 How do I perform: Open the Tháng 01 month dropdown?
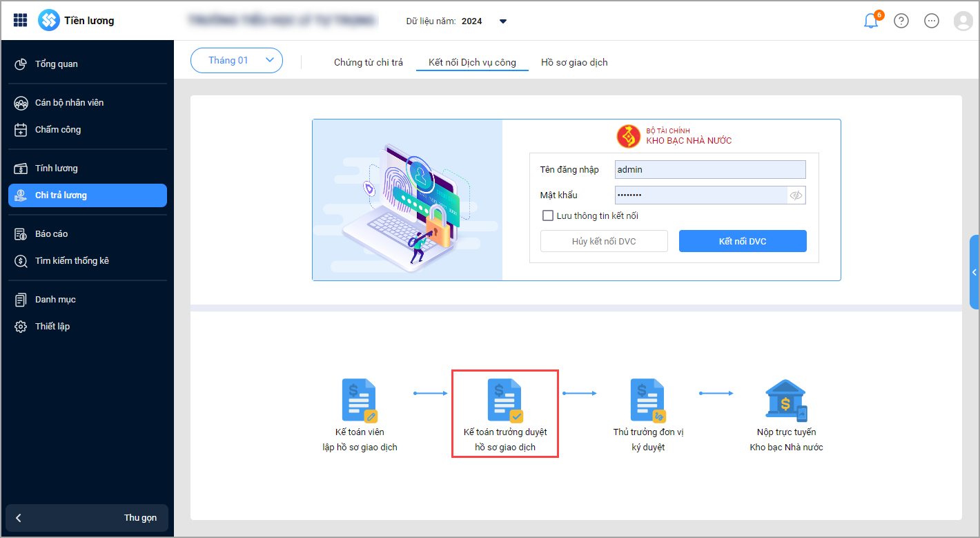237,60
